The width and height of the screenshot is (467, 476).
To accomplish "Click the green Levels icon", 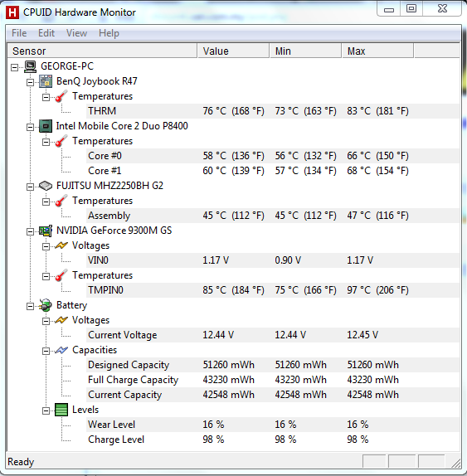I will 61,410.
